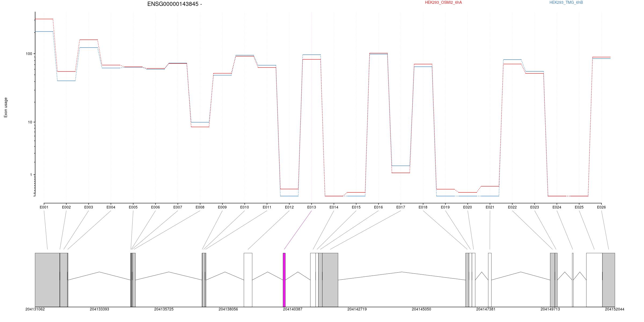Click the blue E017 usage segment
644x322 pixels.
tap(401, 166)
